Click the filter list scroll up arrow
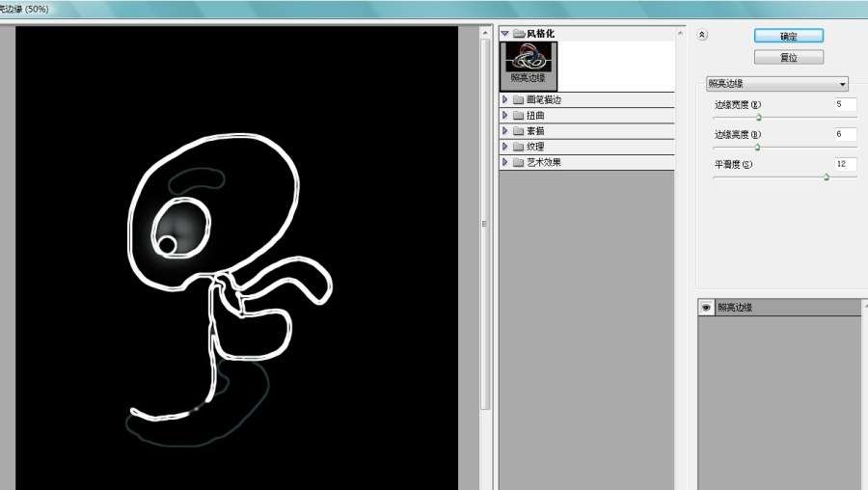Screen dimensions: 868x490 pyautogui.click(x=680, y=33)
